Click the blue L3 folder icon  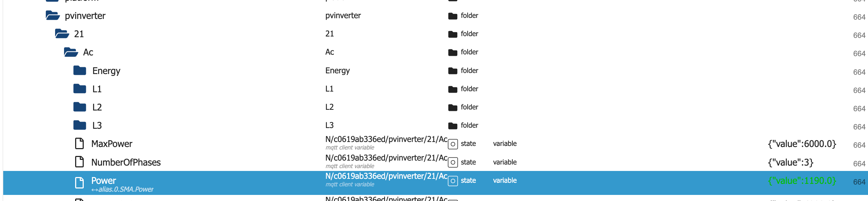point(80,125)
